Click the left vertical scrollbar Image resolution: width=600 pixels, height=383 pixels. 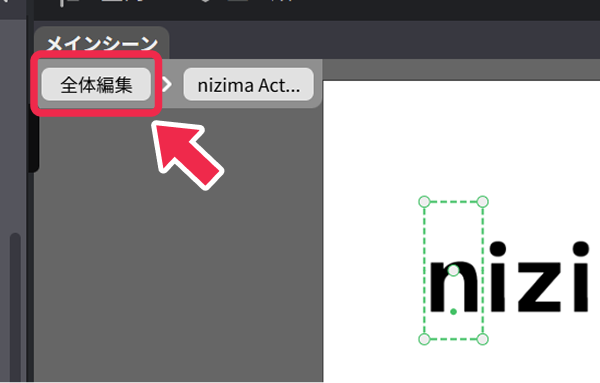point(15,306)
